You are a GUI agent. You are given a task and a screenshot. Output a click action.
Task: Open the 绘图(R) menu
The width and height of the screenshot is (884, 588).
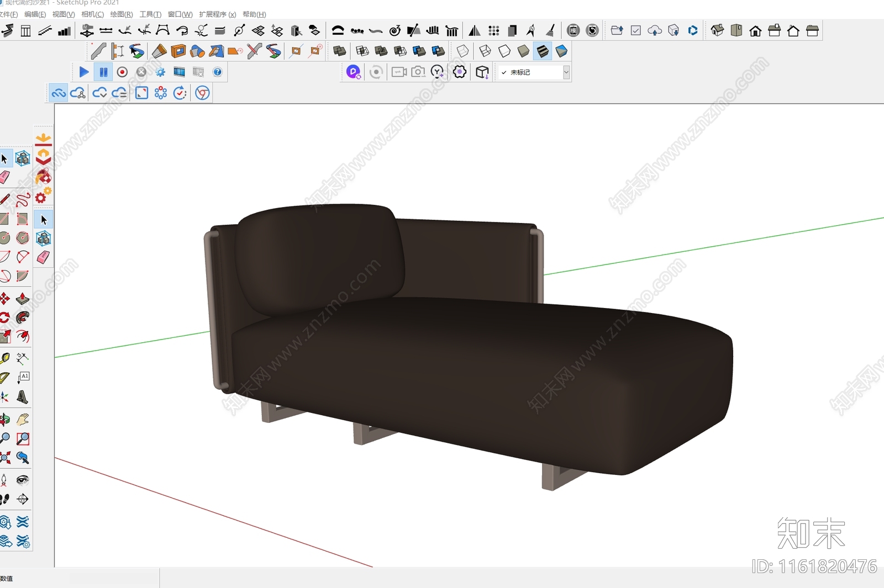coord(122,14)
